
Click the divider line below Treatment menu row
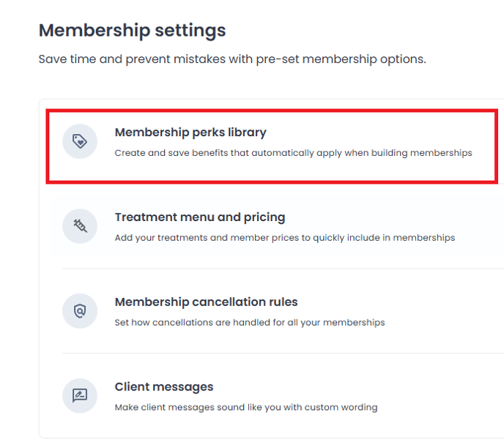point(283,268)
